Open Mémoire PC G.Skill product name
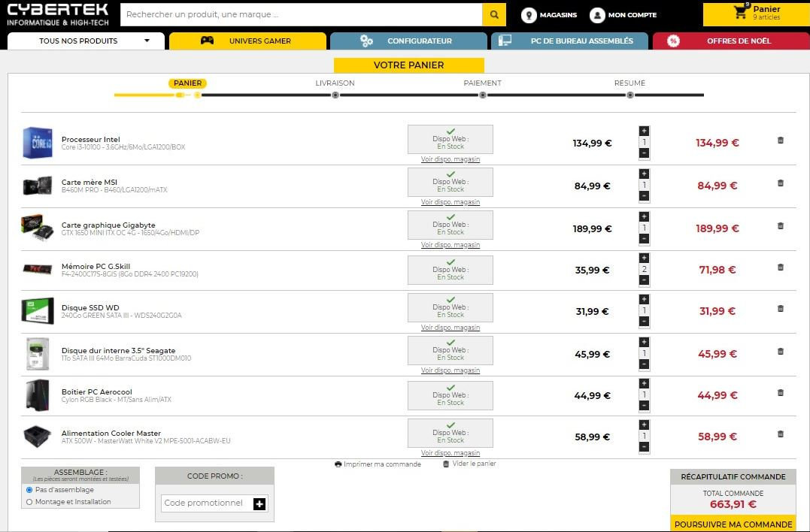The image size is (810, 532). pyautogui.click(x=96, y=266)
